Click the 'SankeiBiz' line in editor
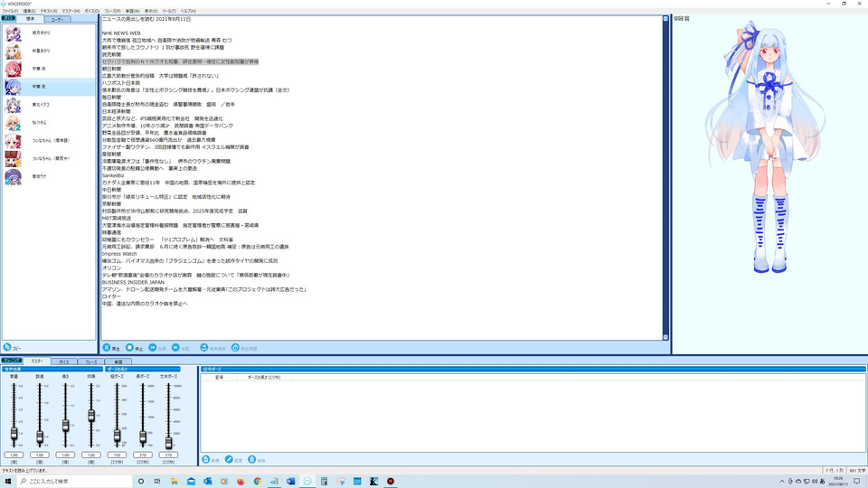This screenshot has height=488, width=868. pos(113,175)
